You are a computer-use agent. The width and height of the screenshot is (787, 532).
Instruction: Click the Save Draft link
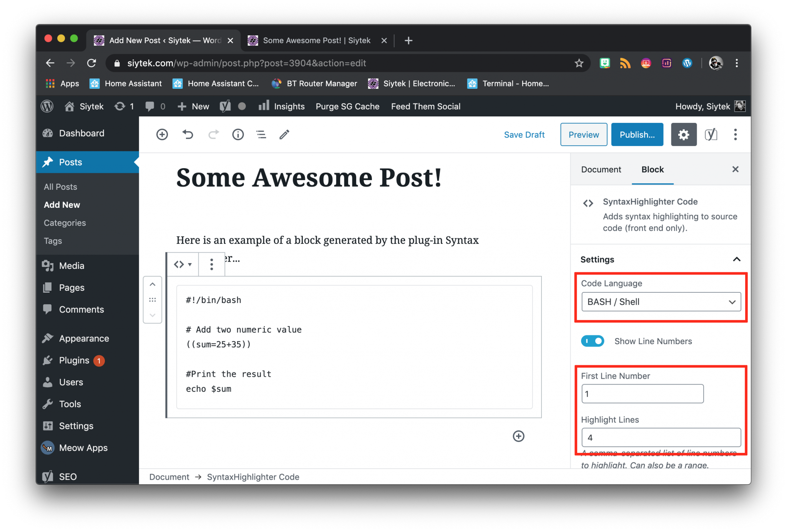click(524, 134)
